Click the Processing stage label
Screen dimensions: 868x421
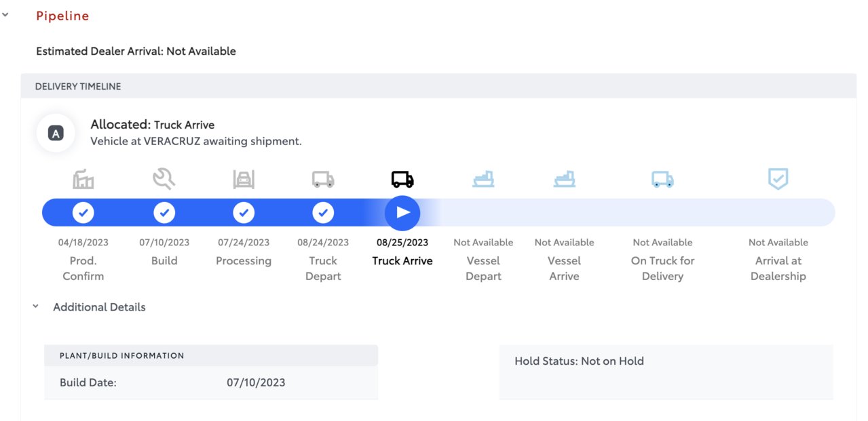[x=244, y=261]
